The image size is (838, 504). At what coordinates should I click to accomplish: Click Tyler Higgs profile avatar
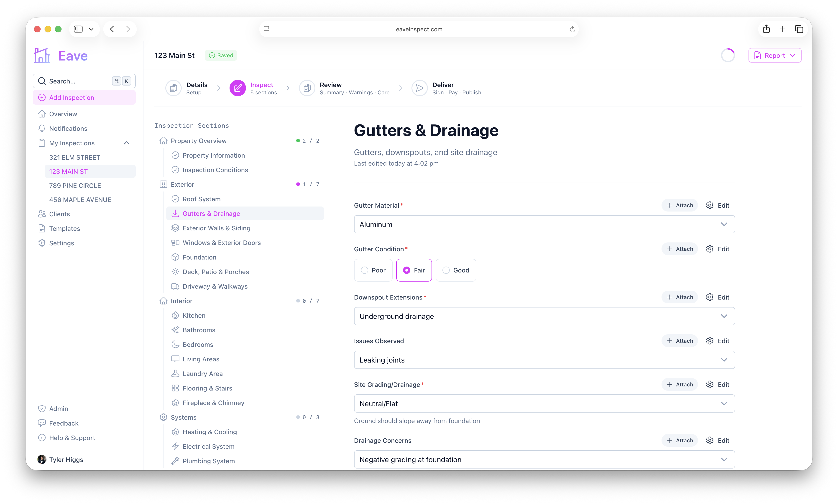coord(42,459)
